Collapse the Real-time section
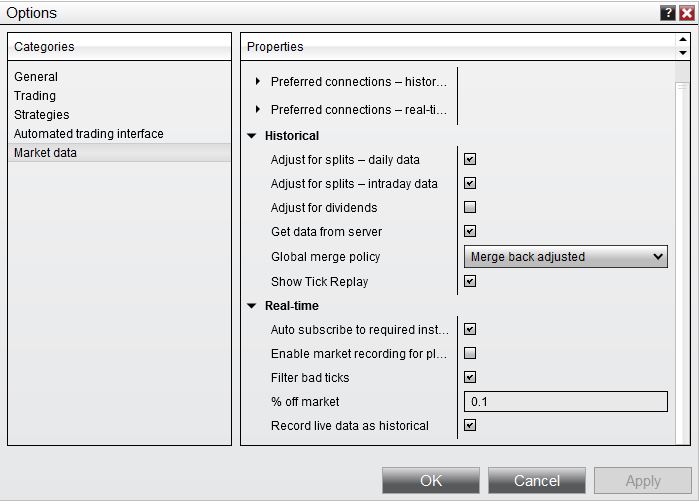 point(252,306)
